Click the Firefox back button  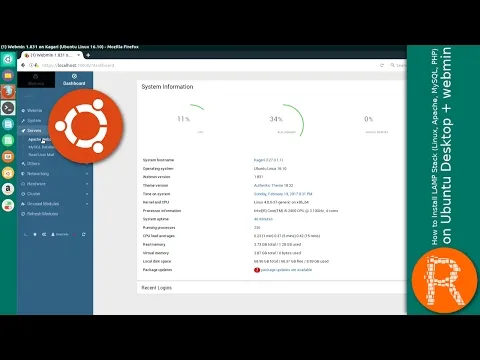[23, 65]
